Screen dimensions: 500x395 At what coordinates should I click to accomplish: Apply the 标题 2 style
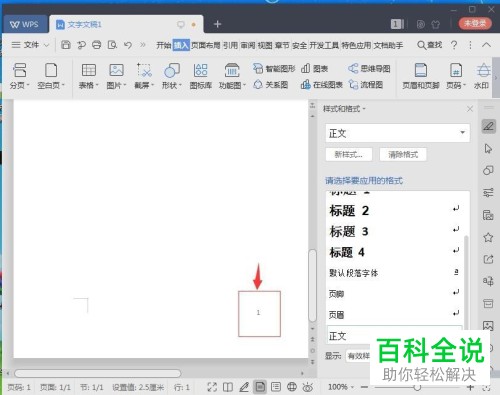(x=395, y=210)
